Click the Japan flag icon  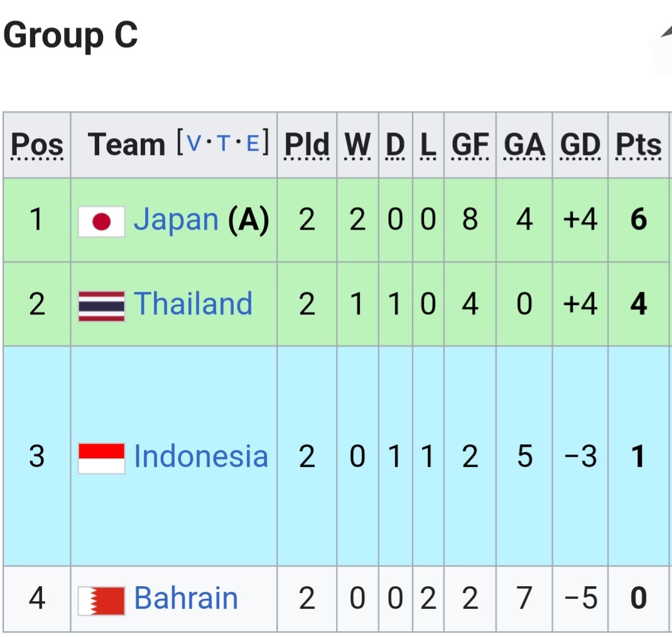(x=101, y=222)
